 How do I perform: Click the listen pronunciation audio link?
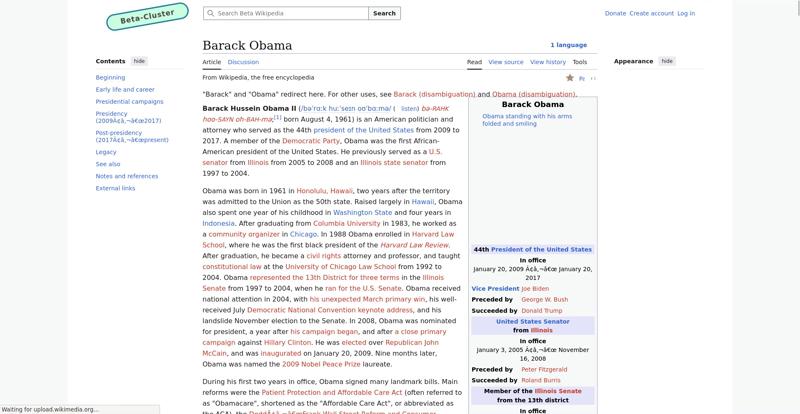[x=423, y=108]
